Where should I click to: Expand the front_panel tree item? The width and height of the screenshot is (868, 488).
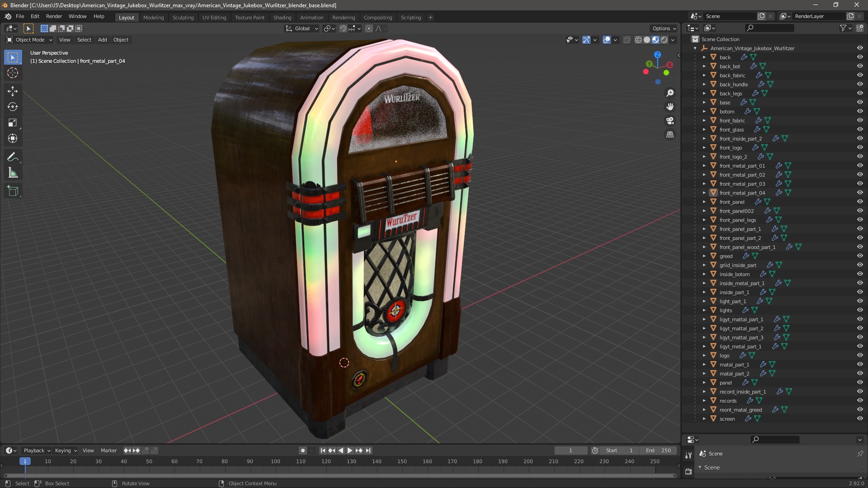click(704, 202)
